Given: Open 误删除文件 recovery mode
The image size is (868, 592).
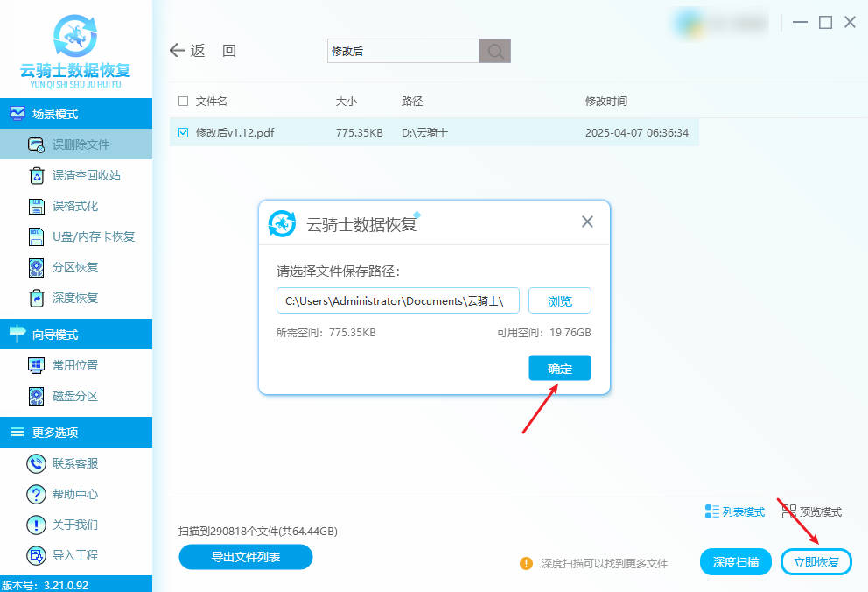Looking at the screenshot, I should tap(80, 144).
